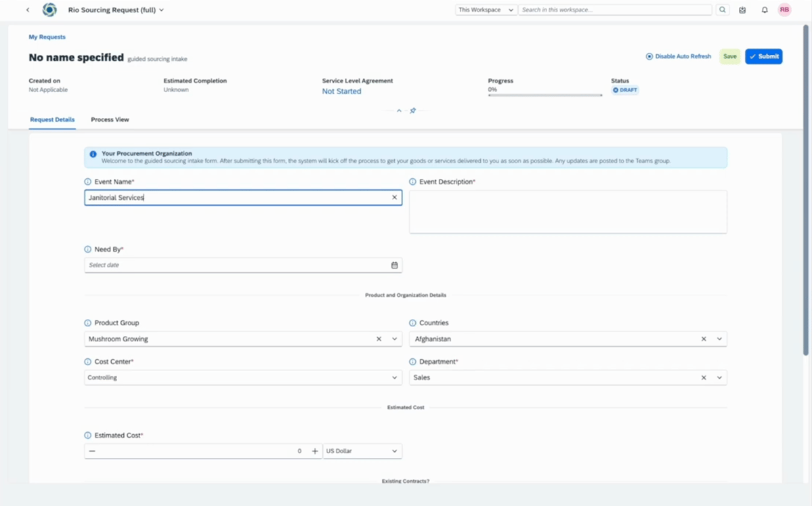Clear the Event Name field text
812x506 pixels.
click(x=394, y=197)
